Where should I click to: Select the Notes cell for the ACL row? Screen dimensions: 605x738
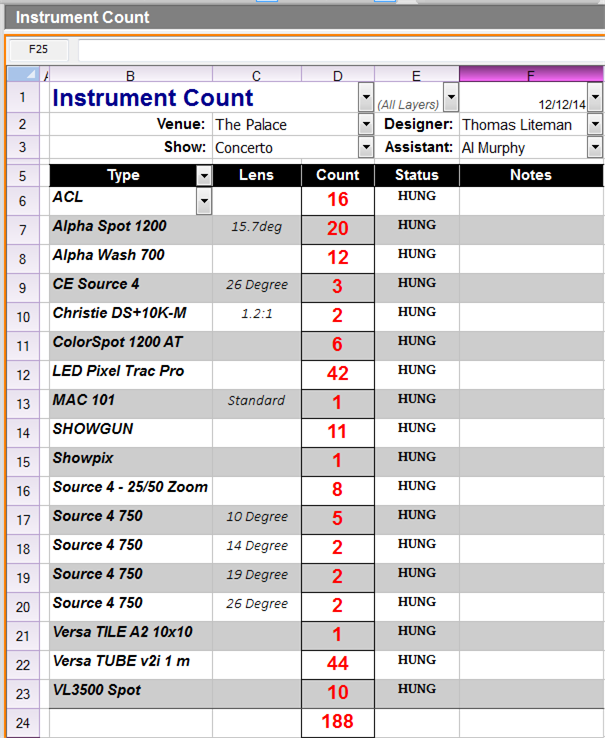(x=530, y=200)
